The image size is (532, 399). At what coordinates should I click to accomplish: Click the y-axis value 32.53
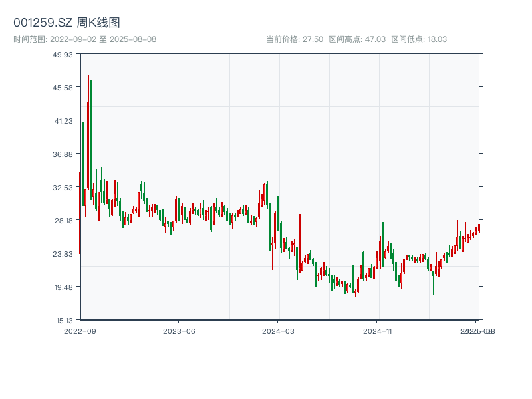coord(63,188)
